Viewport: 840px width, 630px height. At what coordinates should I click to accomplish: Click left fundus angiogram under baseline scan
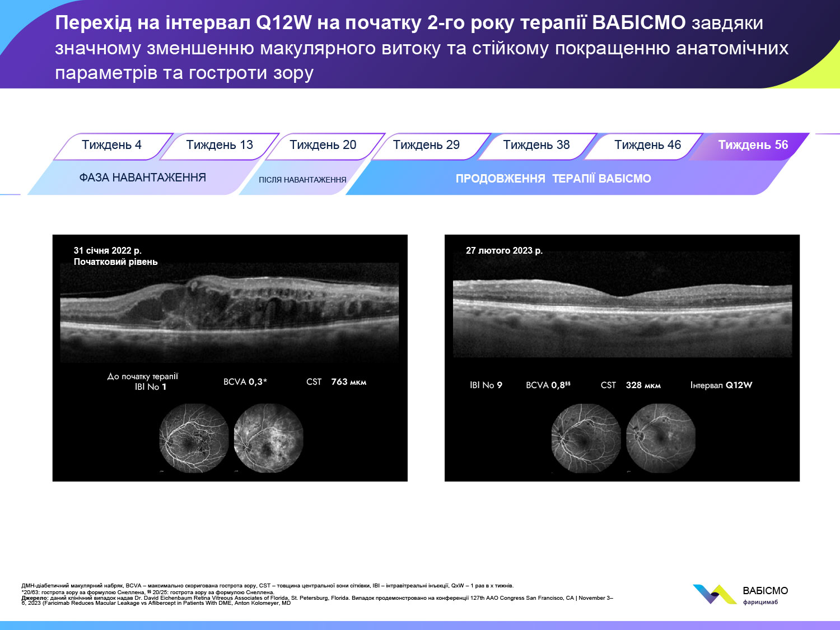click(194, 438)
